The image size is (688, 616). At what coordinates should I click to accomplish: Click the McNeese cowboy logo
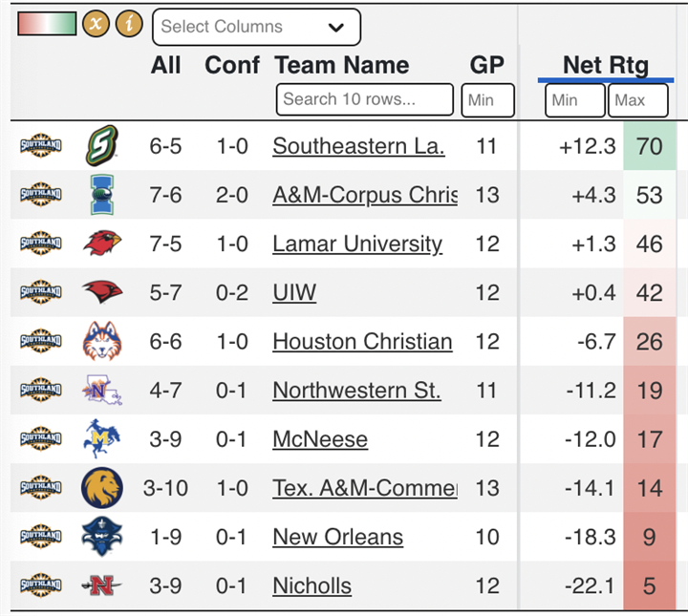coord(102,438)
